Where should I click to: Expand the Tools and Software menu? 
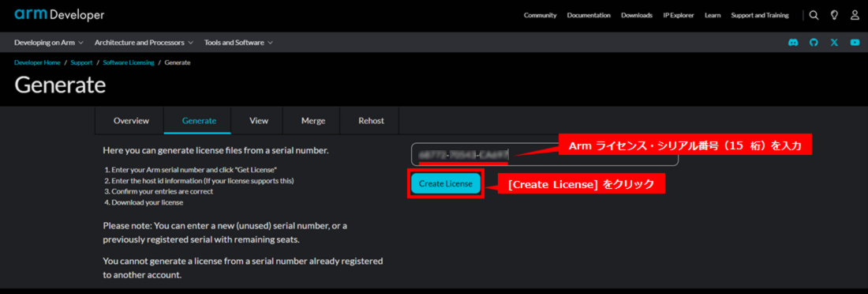coord(238,42)
